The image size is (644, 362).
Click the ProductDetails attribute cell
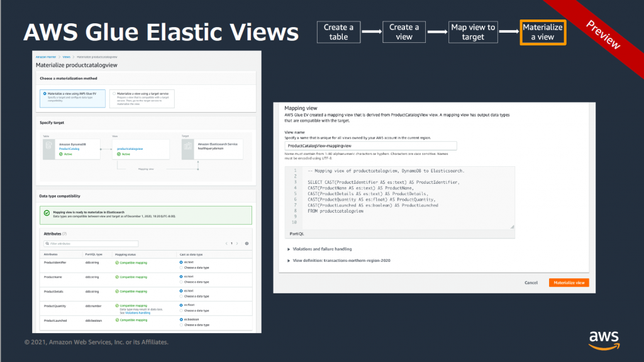tap(53, 291)
